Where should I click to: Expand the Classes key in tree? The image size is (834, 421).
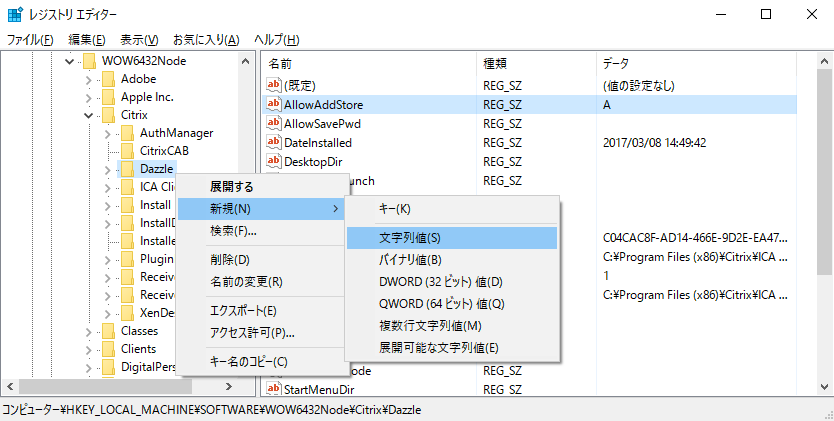pyautogui.click(x=88, y=331)
